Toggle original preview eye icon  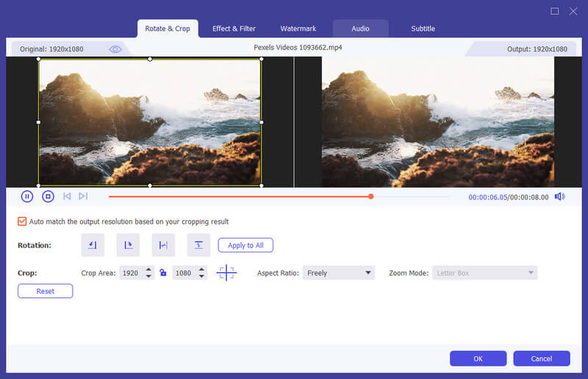pos(115,49)
